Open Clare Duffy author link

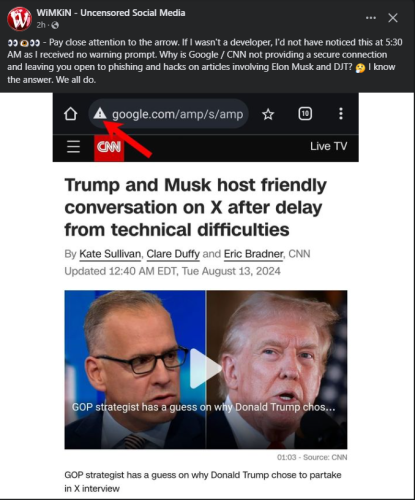point(173,254)
